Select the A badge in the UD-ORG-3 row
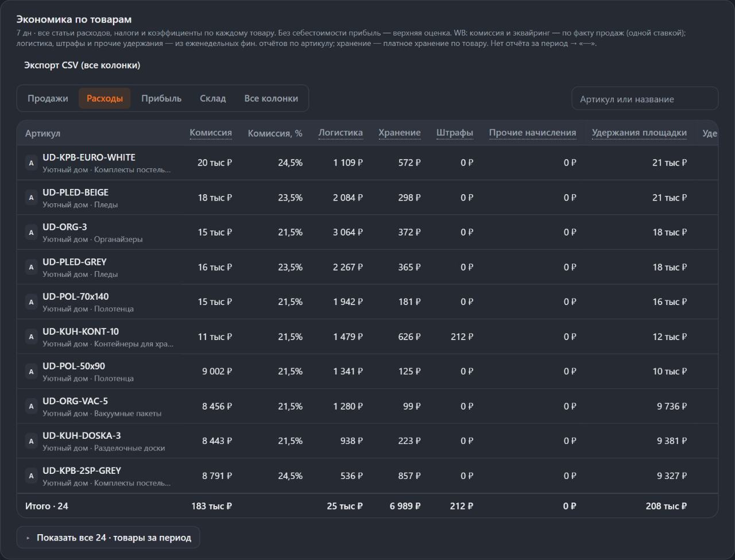Viewport: 735px width, 560px height. 31,233
